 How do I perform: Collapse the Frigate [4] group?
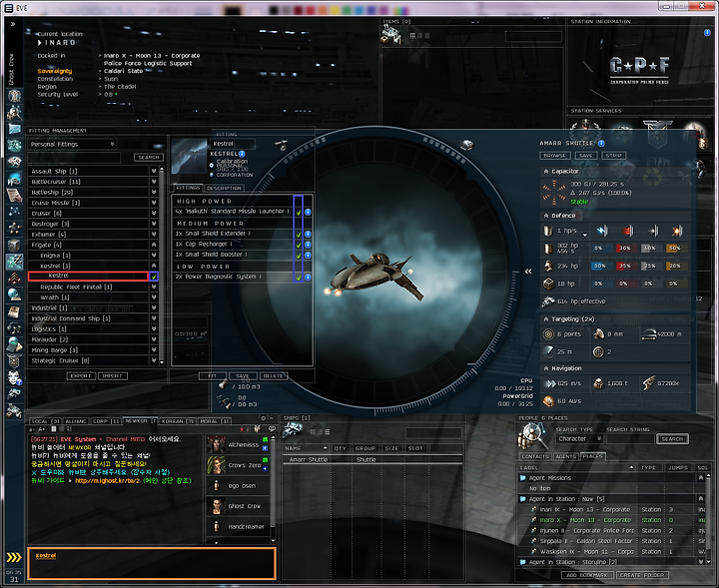coord(154,245)
